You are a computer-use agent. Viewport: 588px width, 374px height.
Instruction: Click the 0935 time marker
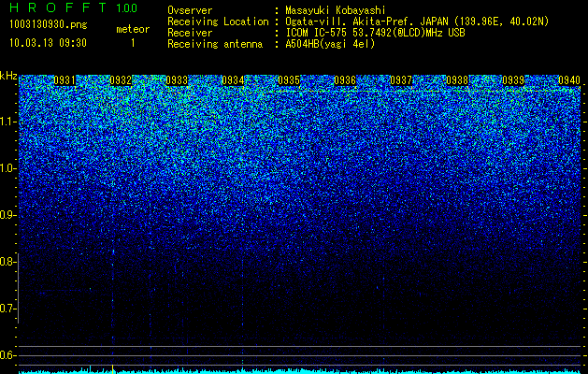[289, 80]
